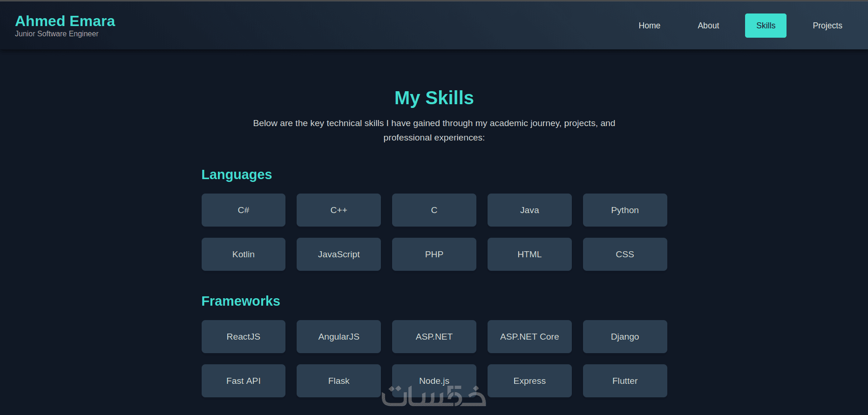The height and width of the screenshot is (415, 868).
Task: Open the Projects nav link
Action: pyautogui.click(x=827, y=26)
